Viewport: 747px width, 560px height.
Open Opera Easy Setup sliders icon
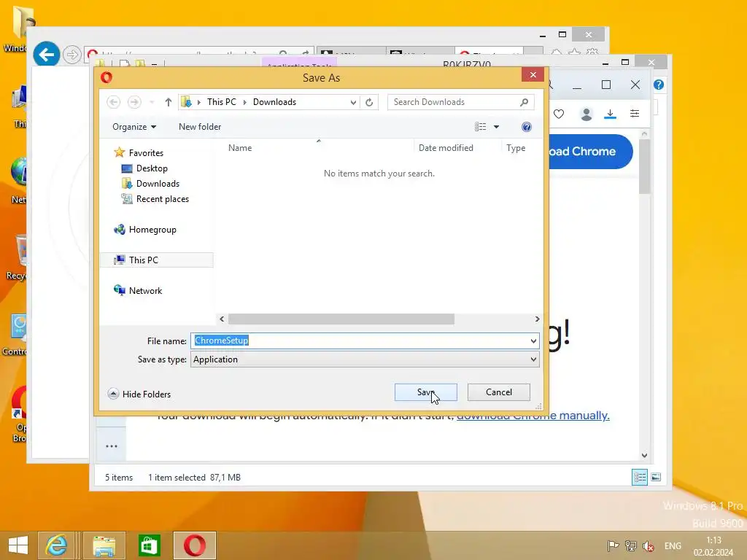[635, 113]
